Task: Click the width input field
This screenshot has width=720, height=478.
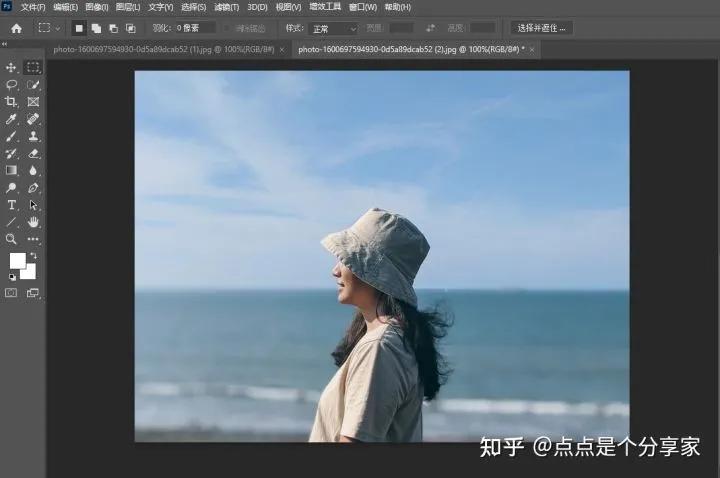Action: pos(401,28)
